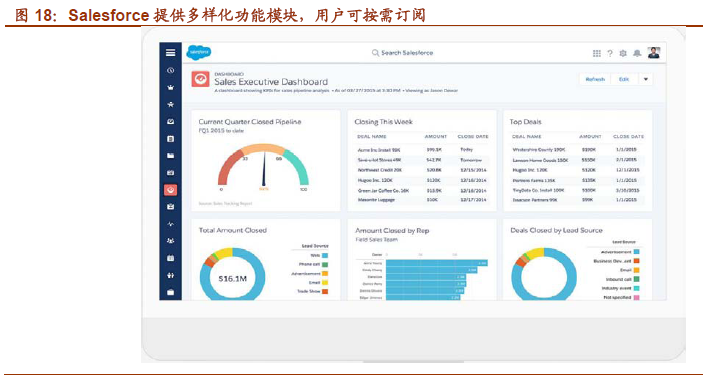Focus the Search Salesforce field
Screen dimensions: 703x375
pos(403,53)
